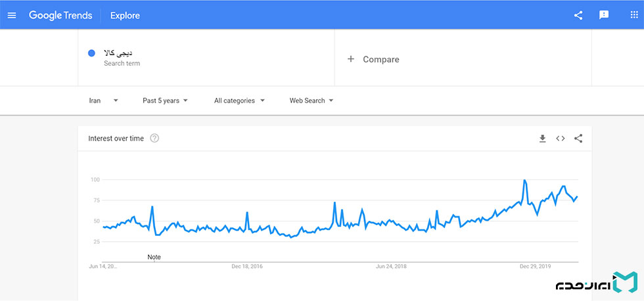Share the Interest over time chart
644x301 pixels.
(578, 138)
